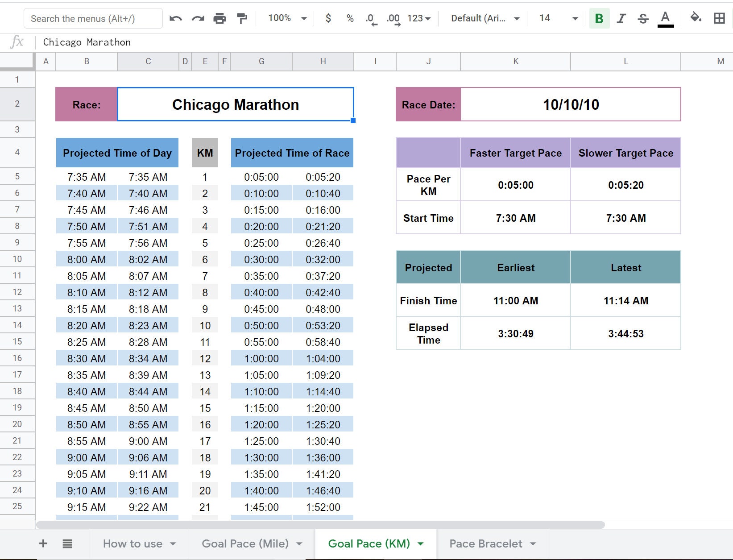Select the Earliest header cell

[515, 267]
